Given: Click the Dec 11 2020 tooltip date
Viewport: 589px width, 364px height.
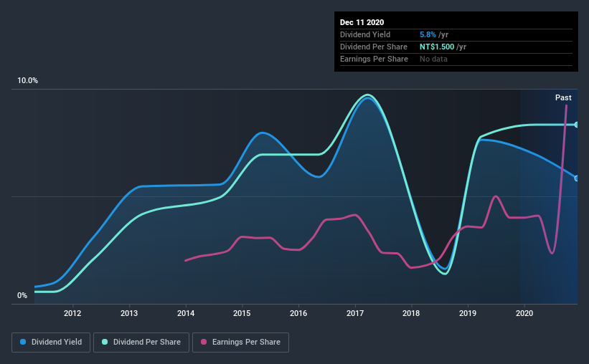Looking at the screenshot, I should coord(362,22).
